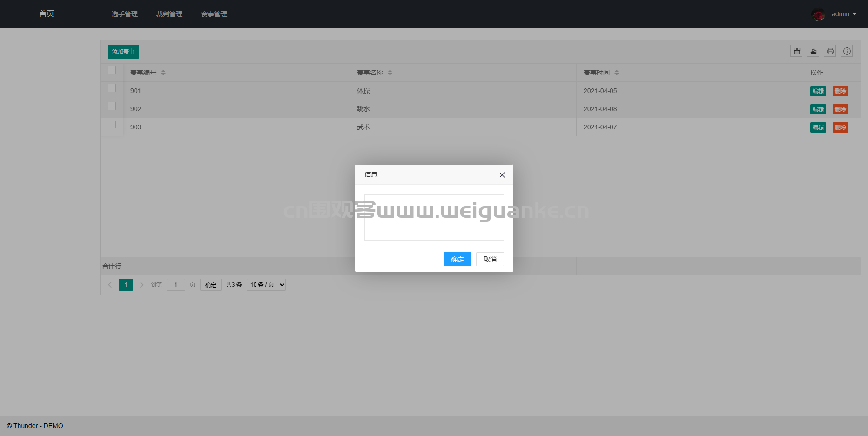Click 编辑 for event 902 跳水

818,109
